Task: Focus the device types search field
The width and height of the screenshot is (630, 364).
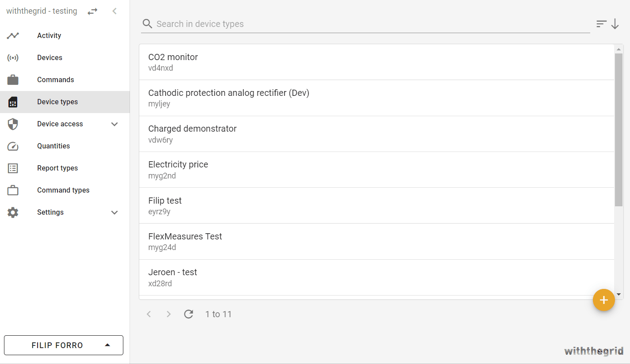Action: (x=371, y=24)
